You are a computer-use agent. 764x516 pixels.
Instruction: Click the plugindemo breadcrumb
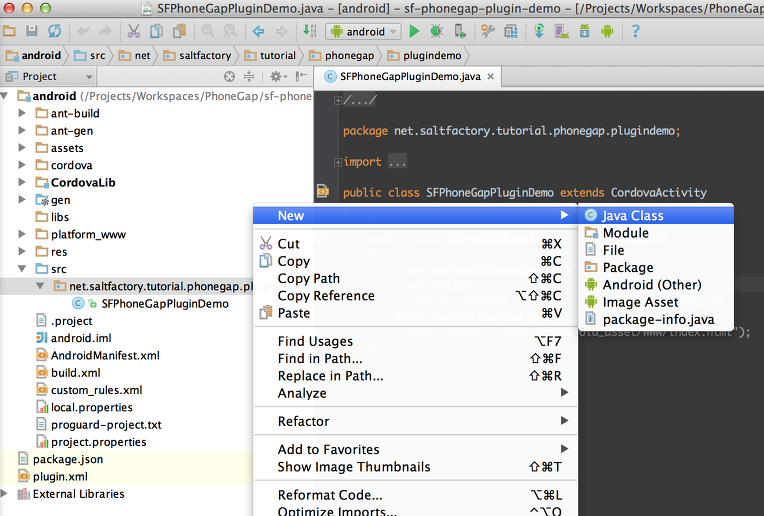[x=424, y=56]
